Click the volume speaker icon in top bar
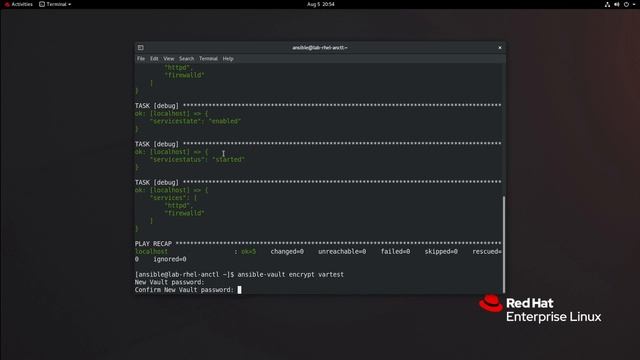 [617, 4]
